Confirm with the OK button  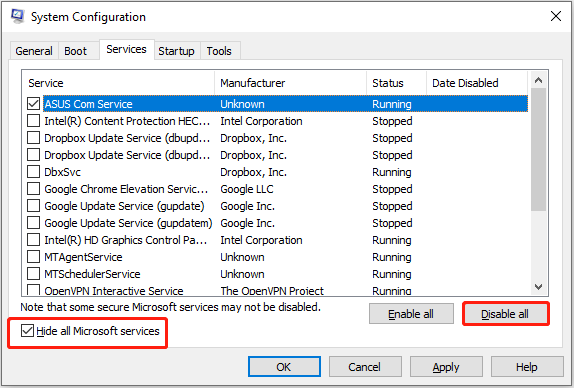284,367
